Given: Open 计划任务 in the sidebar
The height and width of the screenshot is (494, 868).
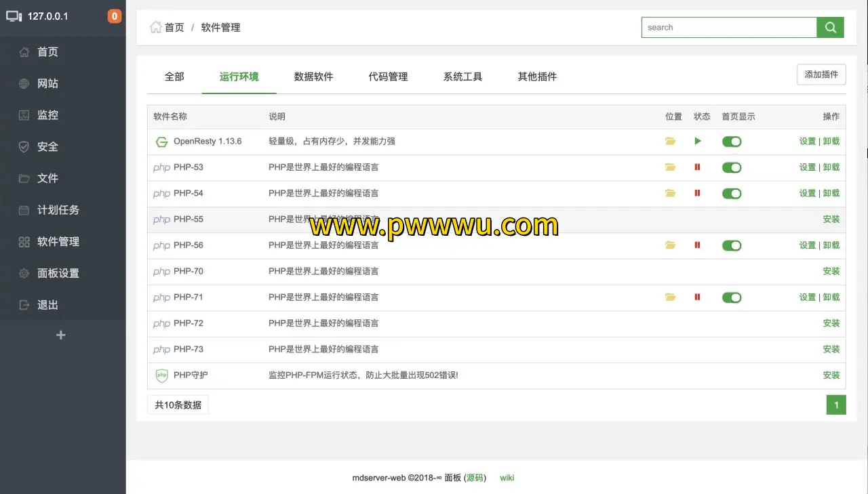Looking at the screenshot, I should pos(58,210).
